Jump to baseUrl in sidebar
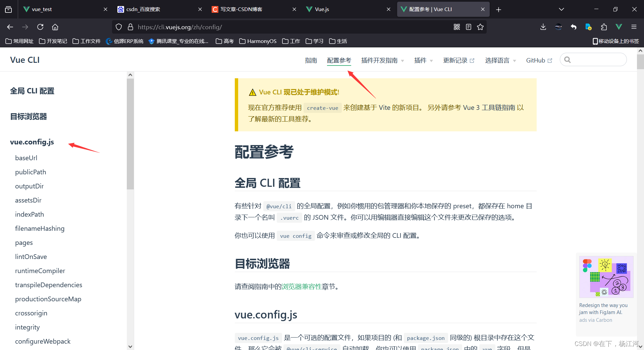Screen dimensions: 644x350 click(26, 158)
